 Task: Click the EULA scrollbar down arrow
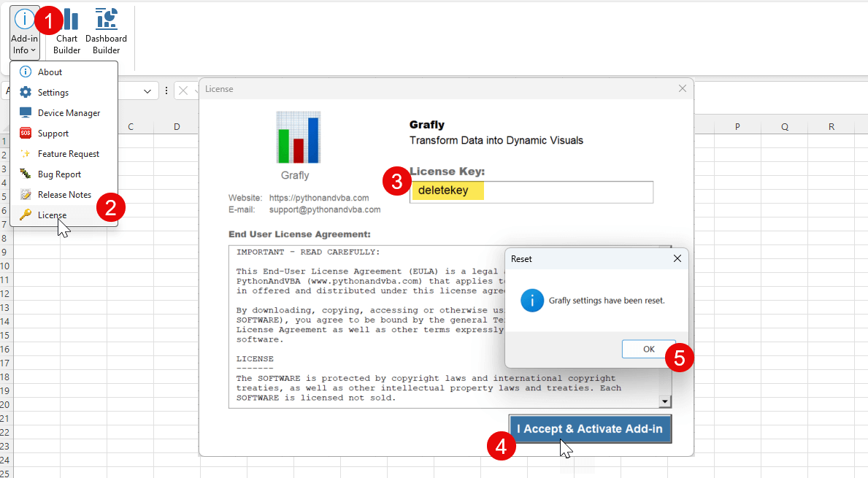(664, 400)
